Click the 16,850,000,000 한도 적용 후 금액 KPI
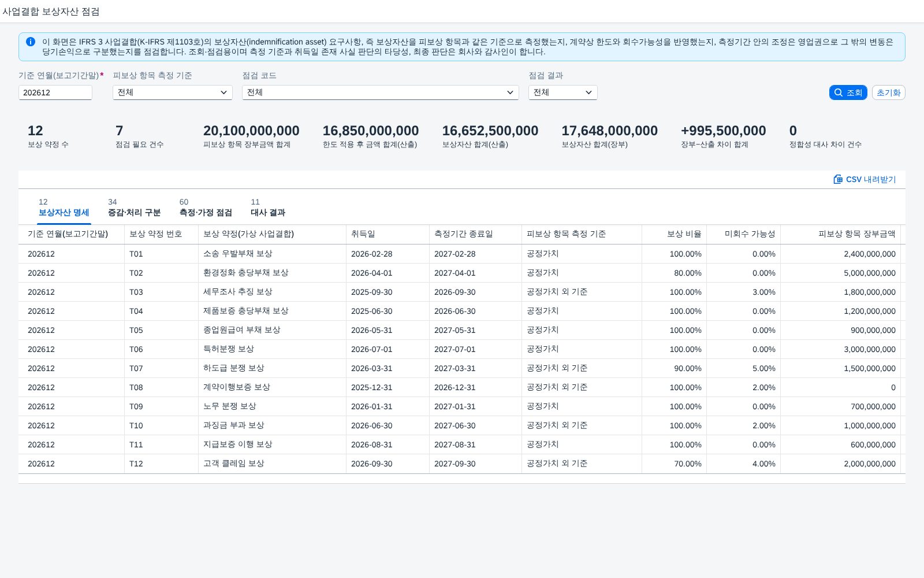The height and width of the screenshot is (578, 924). [371, 136]
